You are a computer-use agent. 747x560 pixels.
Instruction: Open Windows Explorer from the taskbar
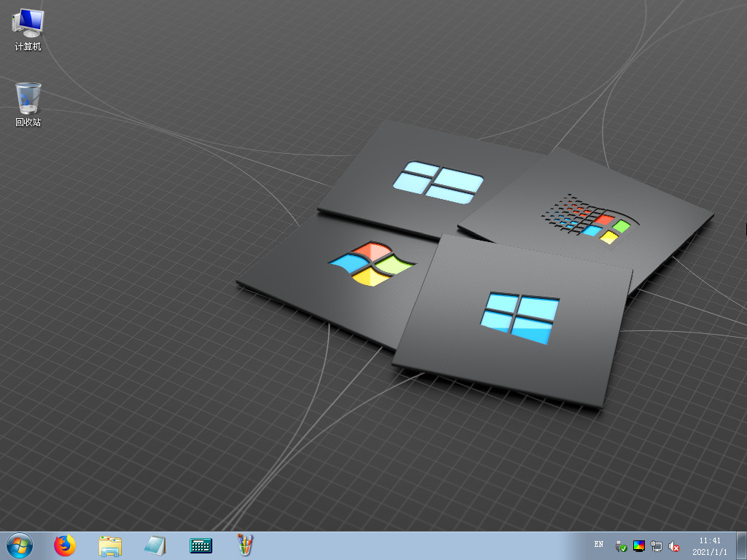click(110, 545)
